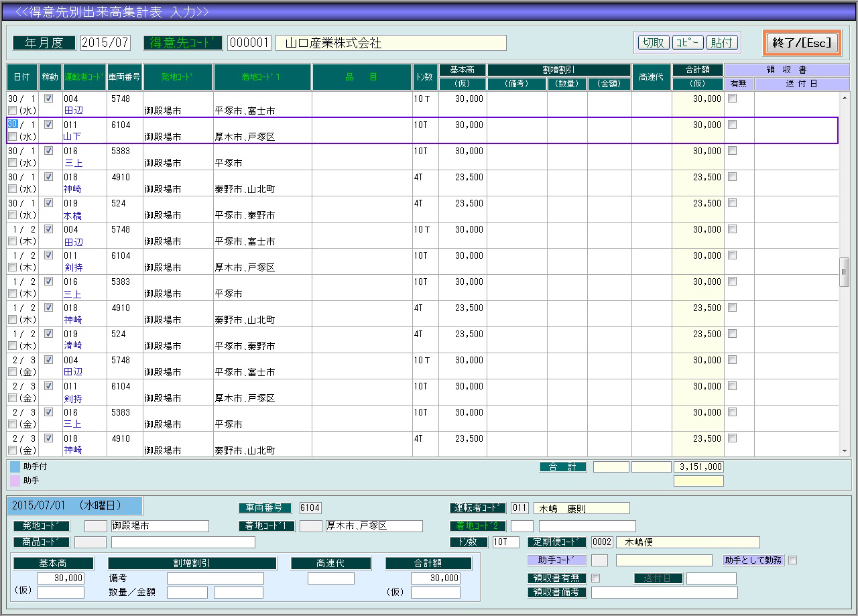Click the 着地コード1 button in the detail panel
858x616 pixels.
[x=267, y=526]
